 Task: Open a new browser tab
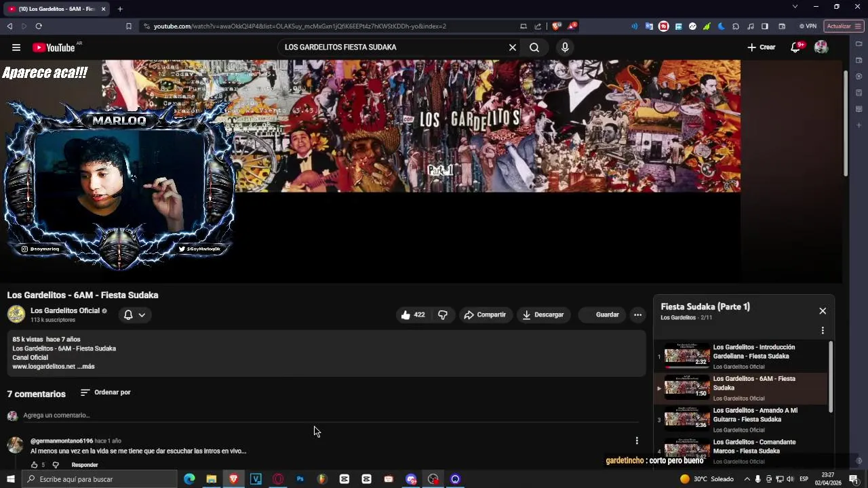click(120, 9)
